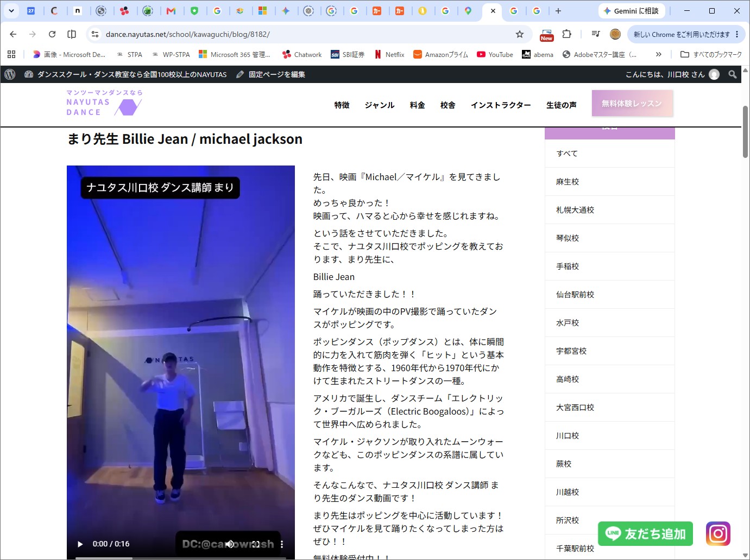
Task: Mute the video using the speaker icon
Action: coord(230,544)
